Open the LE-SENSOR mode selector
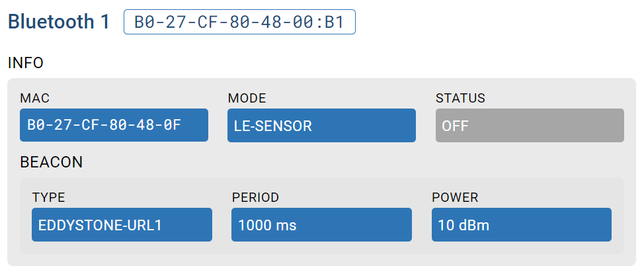Screen dimensions: 644x270 tap(321, 125)
